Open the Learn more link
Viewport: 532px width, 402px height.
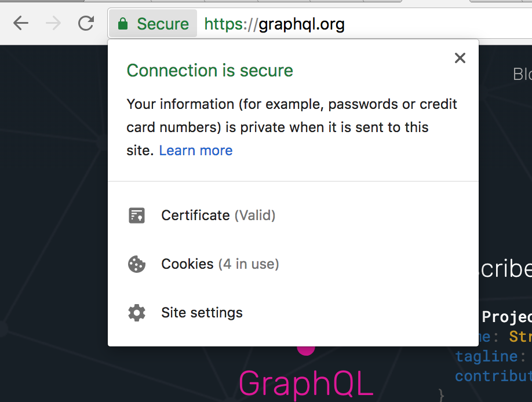coord(195,150)
